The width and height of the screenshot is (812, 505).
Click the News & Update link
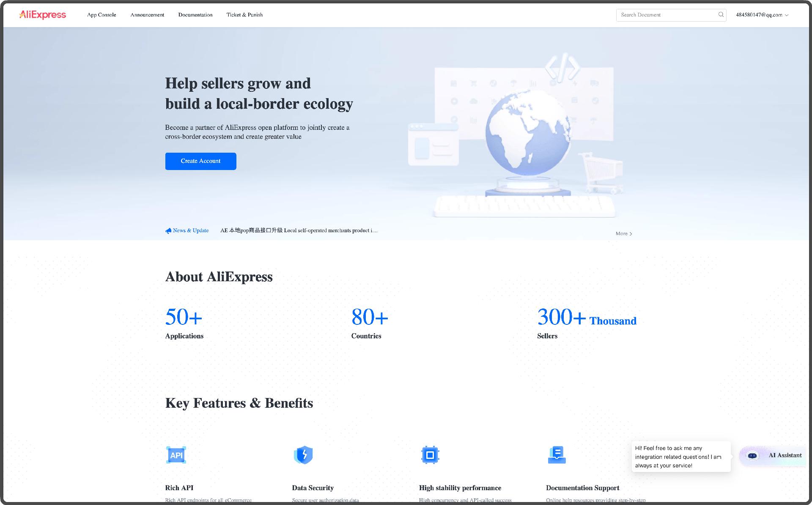190,231
